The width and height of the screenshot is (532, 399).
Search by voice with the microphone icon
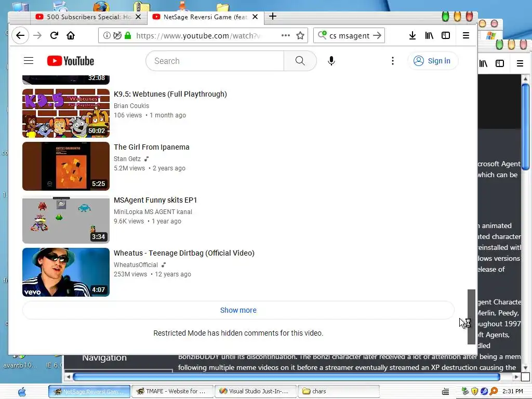(x=331, y=61)
